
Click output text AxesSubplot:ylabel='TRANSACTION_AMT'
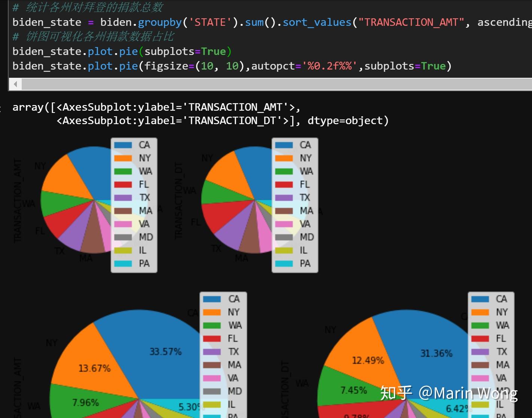pos(178,107)
